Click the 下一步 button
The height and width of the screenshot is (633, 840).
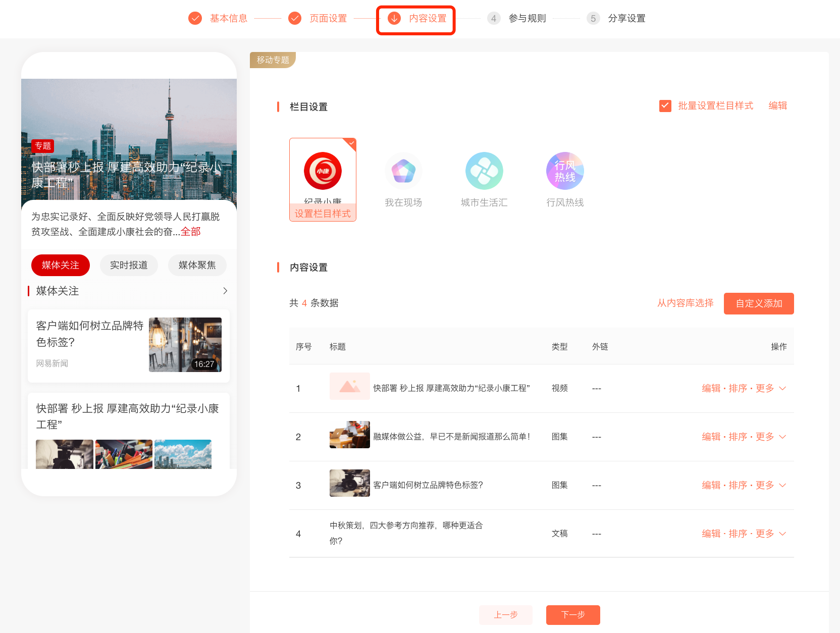(573, 615)
